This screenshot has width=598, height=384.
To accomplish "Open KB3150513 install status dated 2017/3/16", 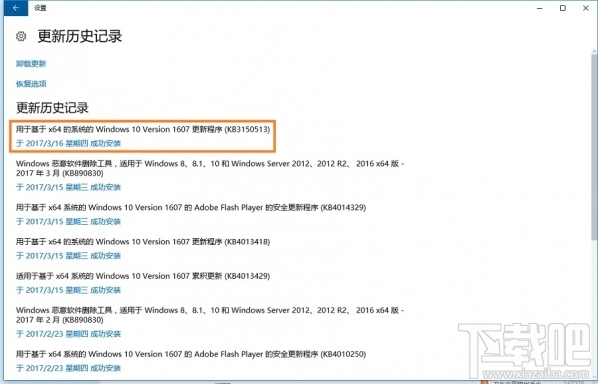I will pyautogui.click(x=68, y=143).
